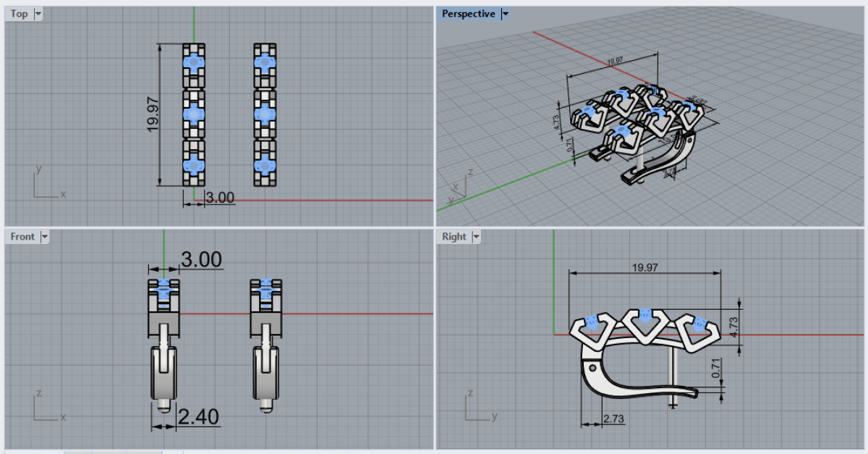Open the Top viewport dropdown arrow
The image size is (868, 454).
38,14
